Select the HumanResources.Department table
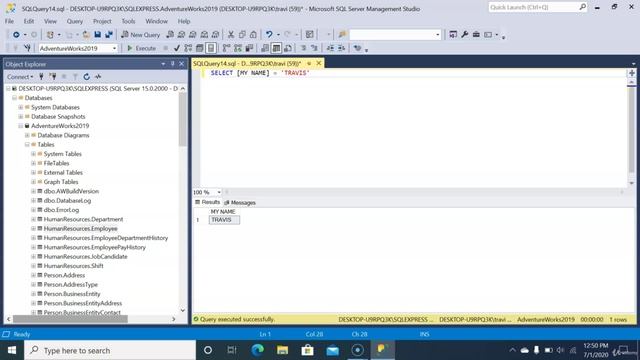Viewport: 640px width, 360px height. coord(83,219)
